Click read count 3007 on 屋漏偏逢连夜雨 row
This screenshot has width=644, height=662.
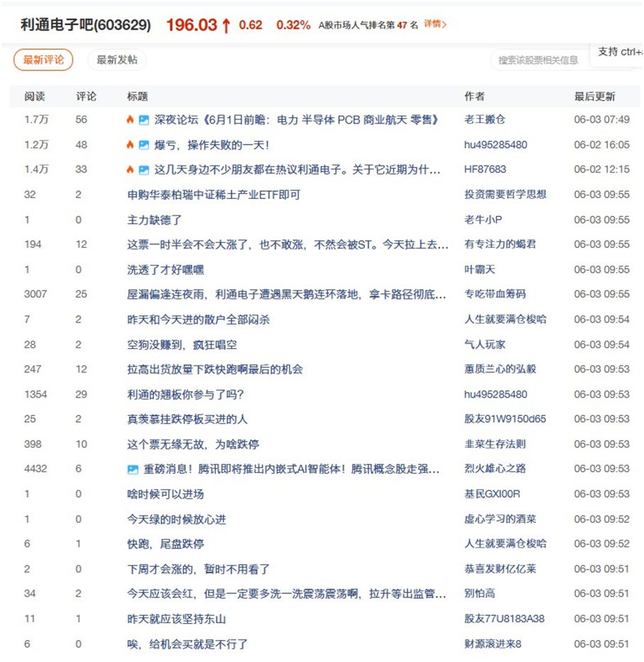[x=36, y=294]
